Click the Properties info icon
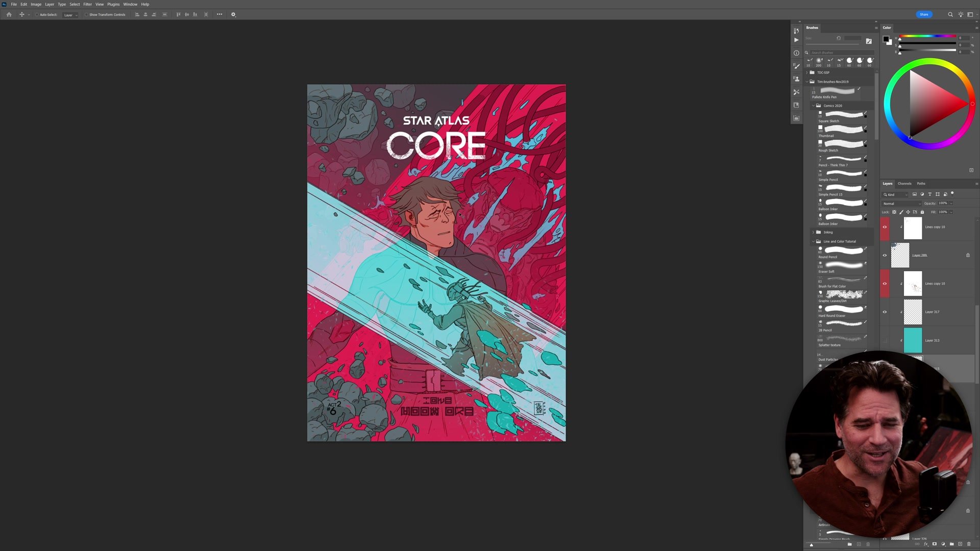This screenshot has height=551, width=980. pyautogui.click(x=796, y=53)
